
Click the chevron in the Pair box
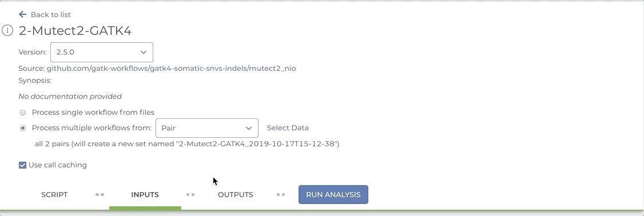248,128
